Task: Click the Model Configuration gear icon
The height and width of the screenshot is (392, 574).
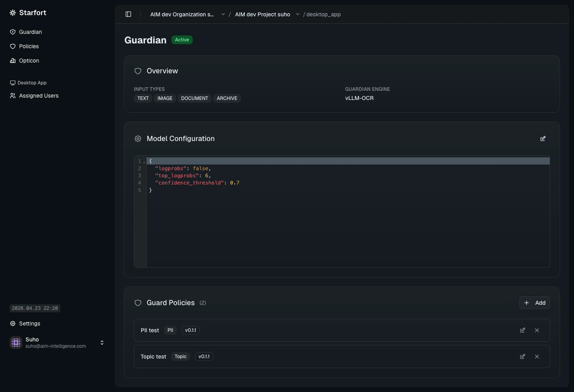Action: tap(138, 139)
